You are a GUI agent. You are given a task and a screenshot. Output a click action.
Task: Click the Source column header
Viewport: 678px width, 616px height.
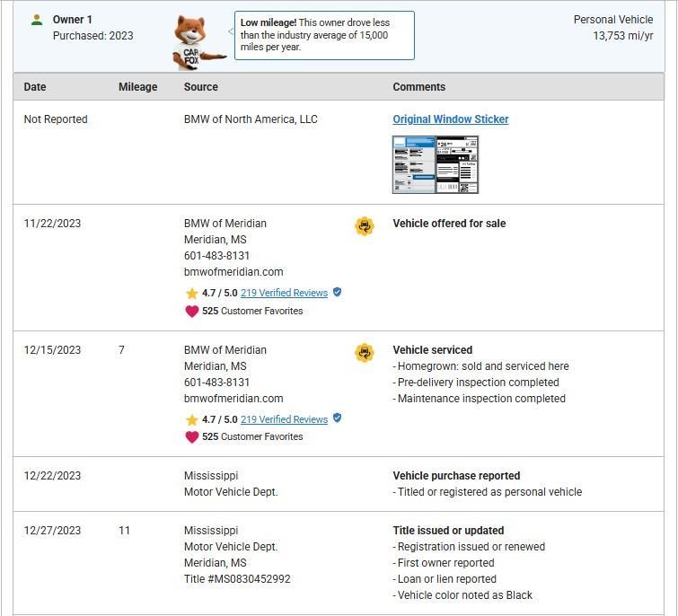tap(200, 87)
